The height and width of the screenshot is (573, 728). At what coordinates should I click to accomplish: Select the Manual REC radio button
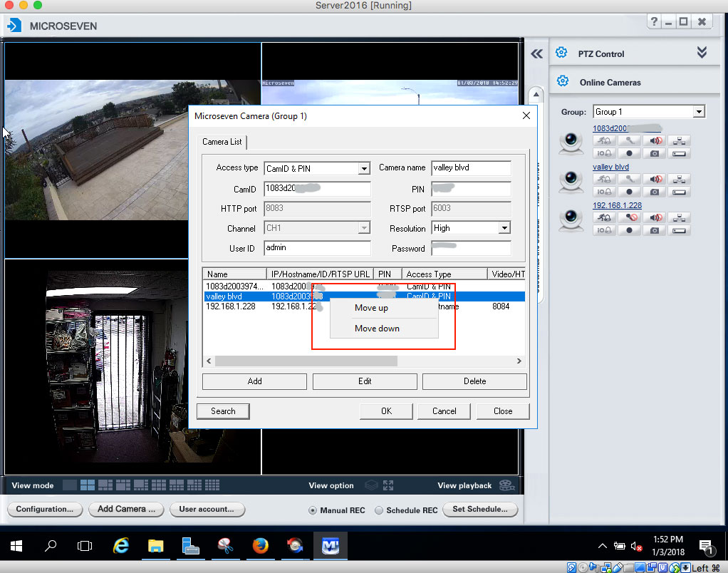click(313, 510)
